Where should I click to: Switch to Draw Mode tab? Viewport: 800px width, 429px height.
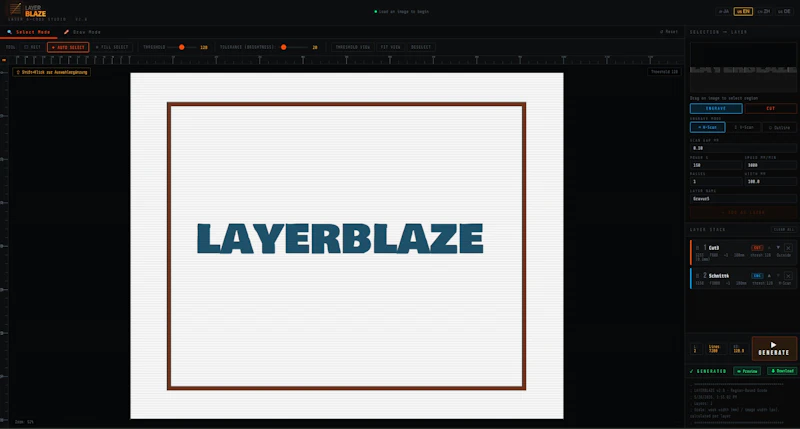[82, 32]
